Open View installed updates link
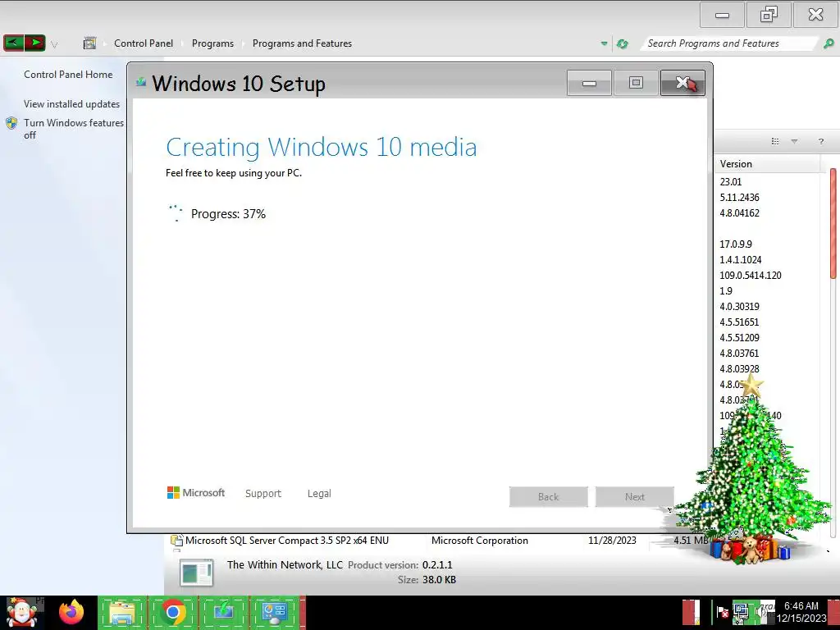 tap(72, 104)
